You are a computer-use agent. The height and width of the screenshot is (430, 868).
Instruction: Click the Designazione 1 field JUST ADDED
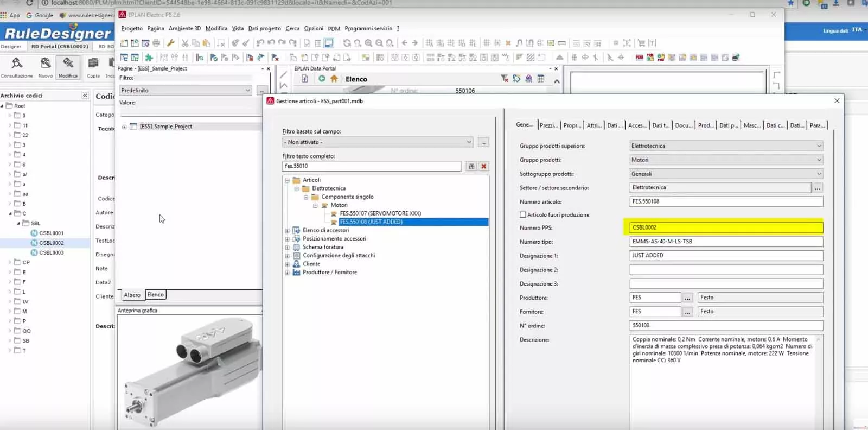click(x=726, y=256)
